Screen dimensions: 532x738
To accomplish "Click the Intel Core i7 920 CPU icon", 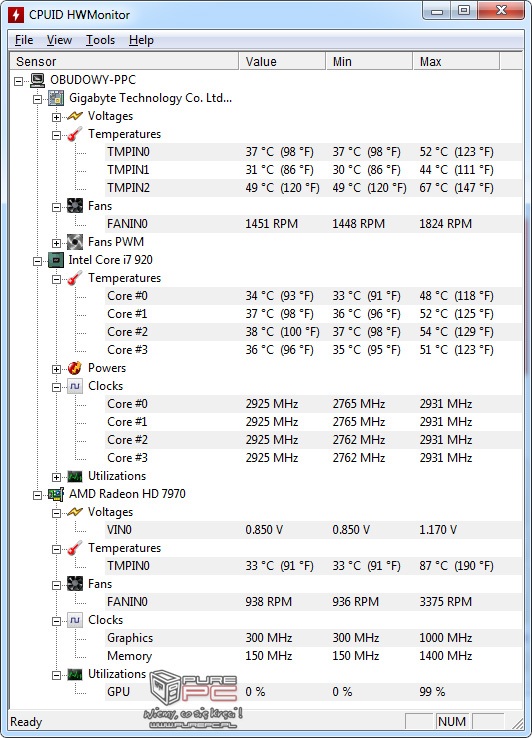I will (56, 260).
